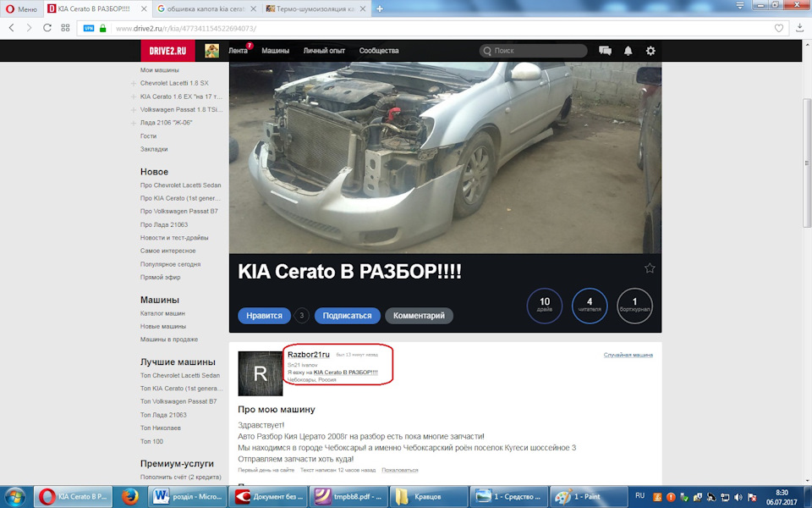Image resolution: width=812 pixels, height=508 pixels.
Task: Add car to favorites with star icon
Action: pos(650,268)
